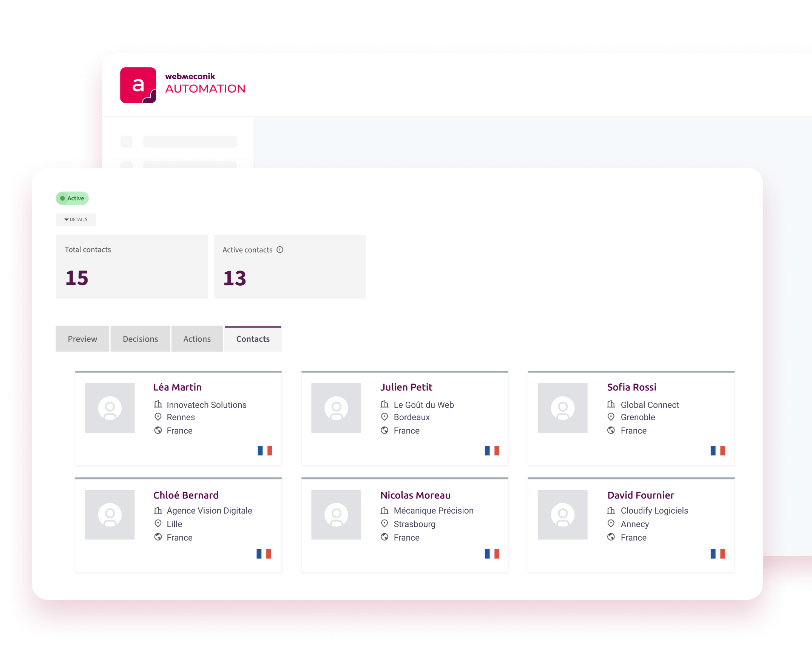The image size is (812, 653).
Task: Click the company icon on Léa Martin's card
Action: (159, 404)
